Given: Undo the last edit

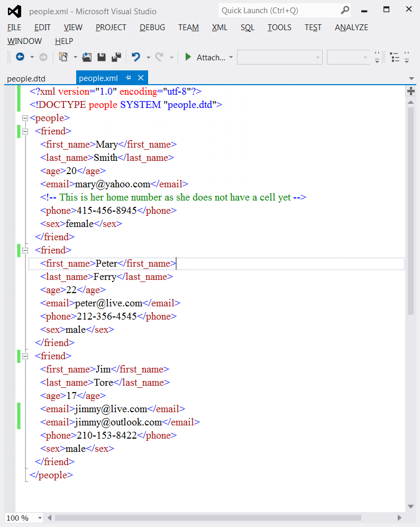Looking at the screenshot, I should pyautogui.click(x=136, y=57).
